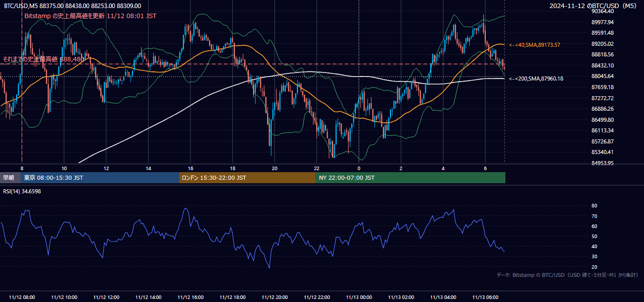Click the RSI(14) 34.6598 indicator label
The height and width of the screenshot is (302, 644).
coord(22,191)
